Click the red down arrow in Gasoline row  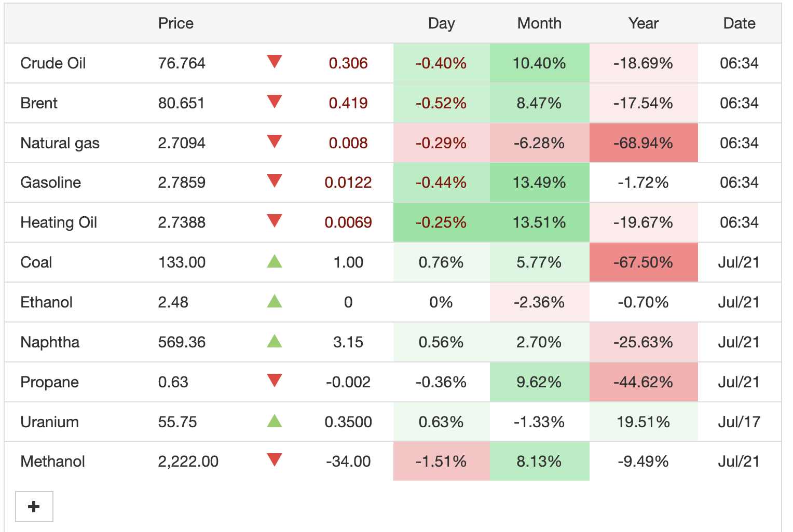[x=275, y=181]
